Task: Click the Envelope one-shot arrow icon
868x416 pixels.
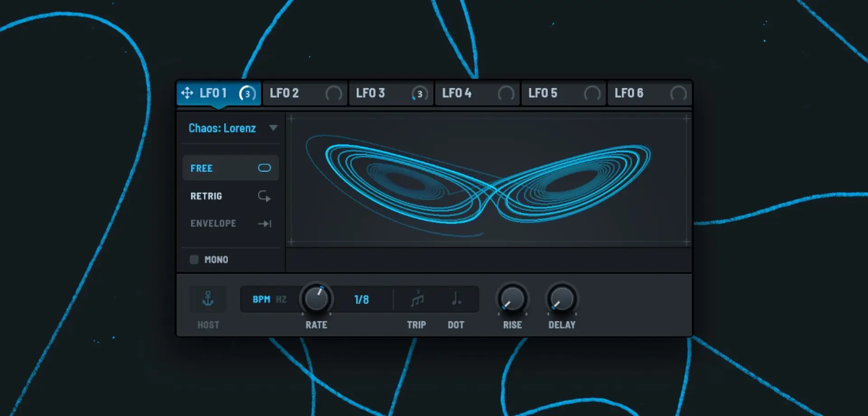Action: 265,223
